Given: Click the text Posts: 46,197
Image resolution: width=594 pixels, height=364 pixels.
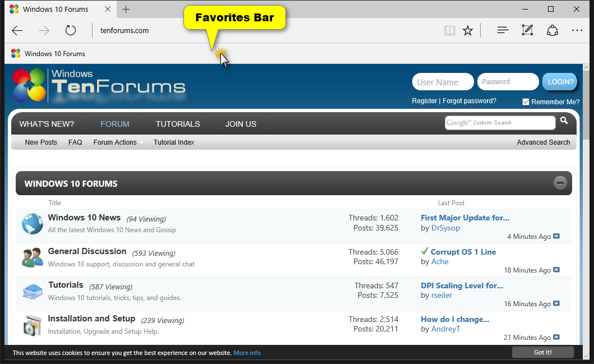Looking at the screenshot, I should point(376,261).
